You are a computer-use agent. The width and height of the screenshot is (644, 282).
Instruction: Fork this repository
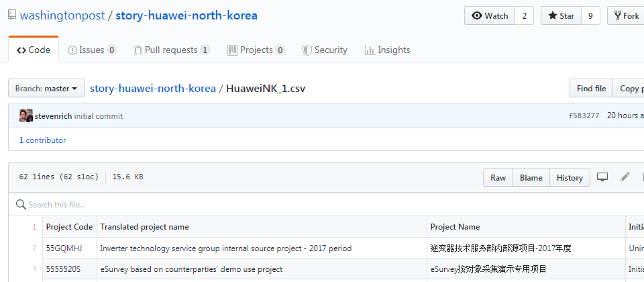pyautogui.click(x=626, y=15)
